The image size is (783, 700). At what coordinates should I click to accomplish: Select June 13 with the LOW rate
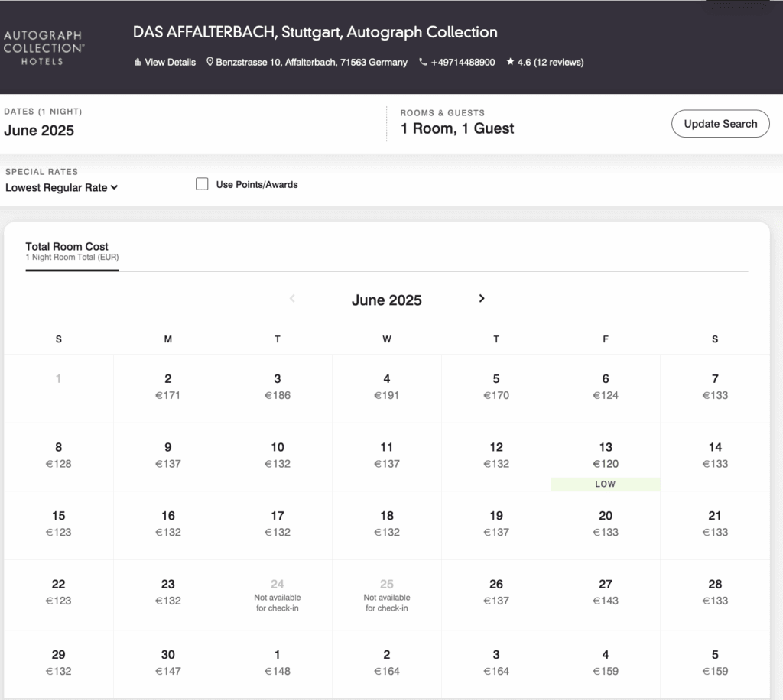[x=606, y=456]
